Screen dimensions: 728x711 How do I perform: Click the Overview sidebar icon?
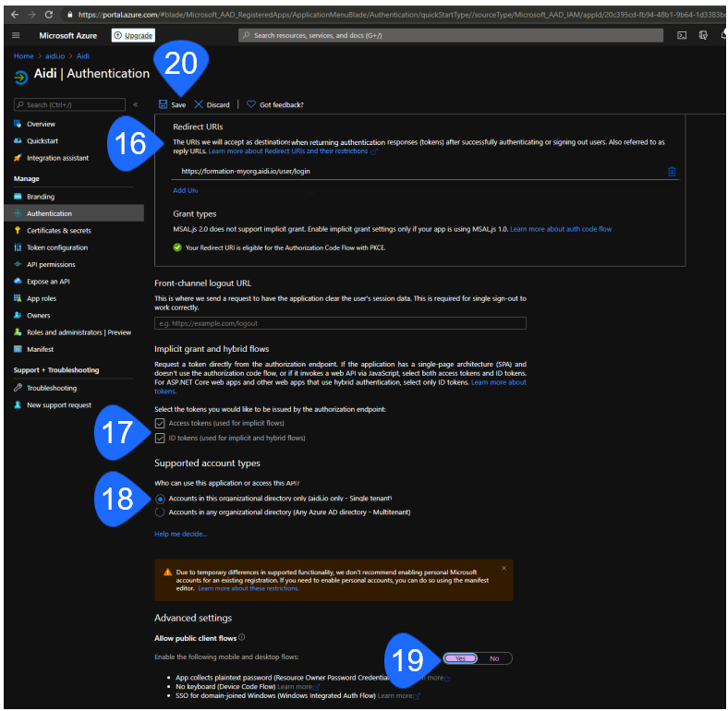pos(18,124)
